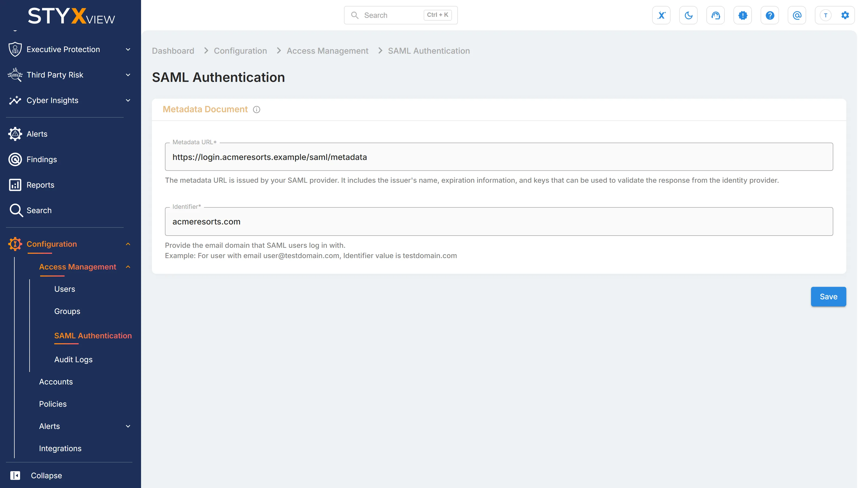Click the @ mentions icon in header
868x488 pixels.
(x=797, y=15)
